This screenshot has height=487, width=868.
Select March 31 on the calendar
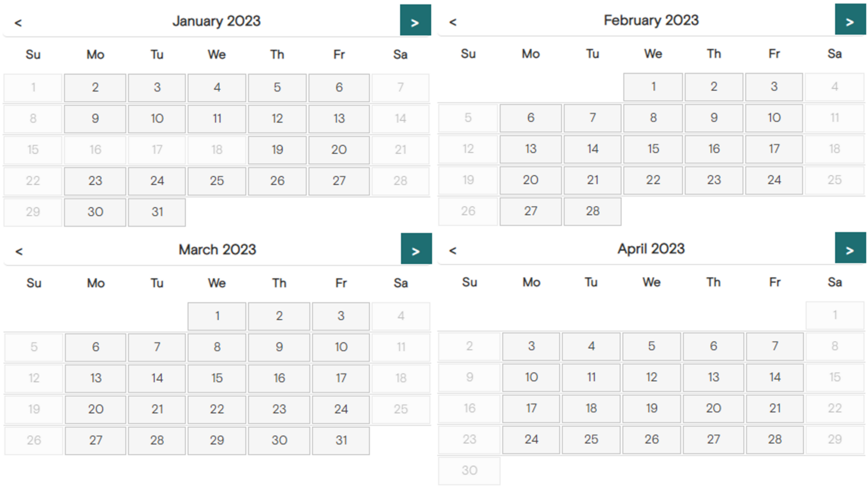pyautogui.click(x=341, y=440)
